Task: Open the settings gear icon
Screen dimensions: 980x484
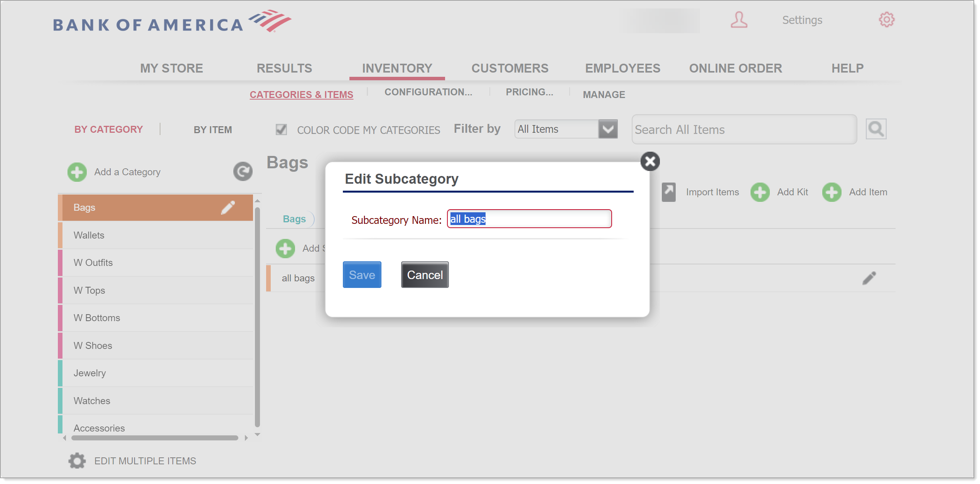Action: pyautogui.click(x=887, y=20)
